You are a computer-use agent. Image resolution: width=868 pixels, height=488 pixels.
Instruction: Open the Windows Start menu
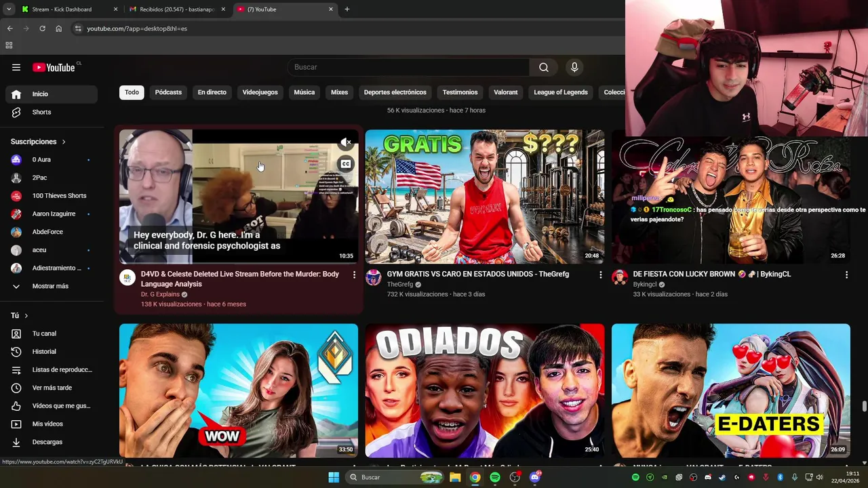click(x=334, y=478)
